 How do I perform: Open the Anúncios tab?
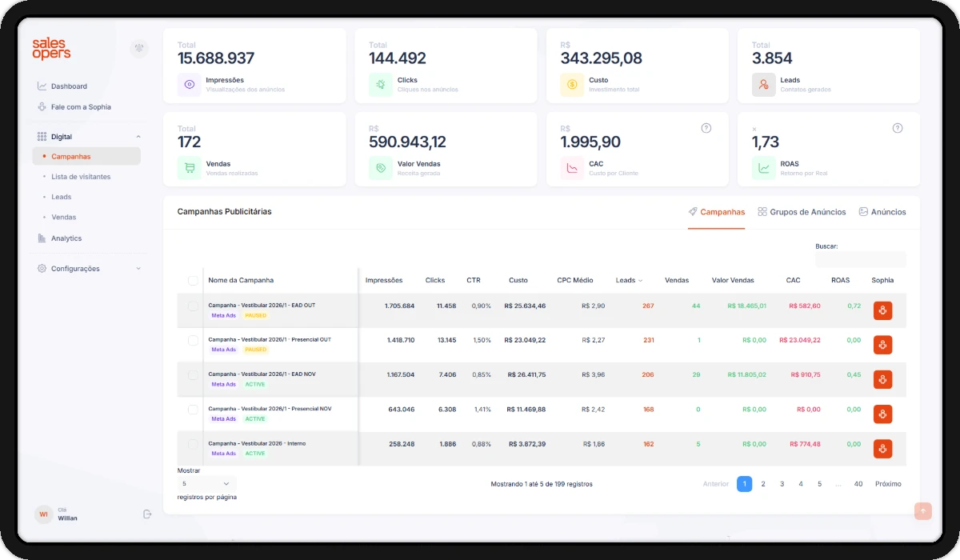pos(882,212)
